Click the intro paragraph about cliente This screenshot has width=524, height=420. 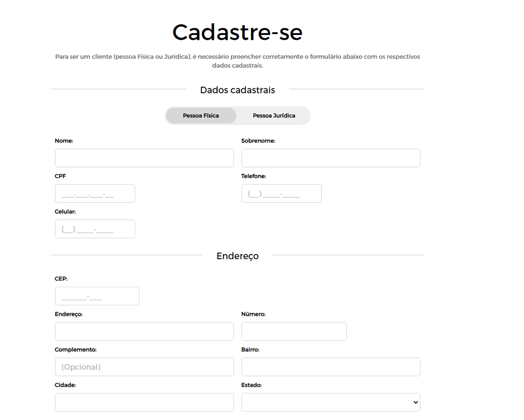tap(237, 61)
